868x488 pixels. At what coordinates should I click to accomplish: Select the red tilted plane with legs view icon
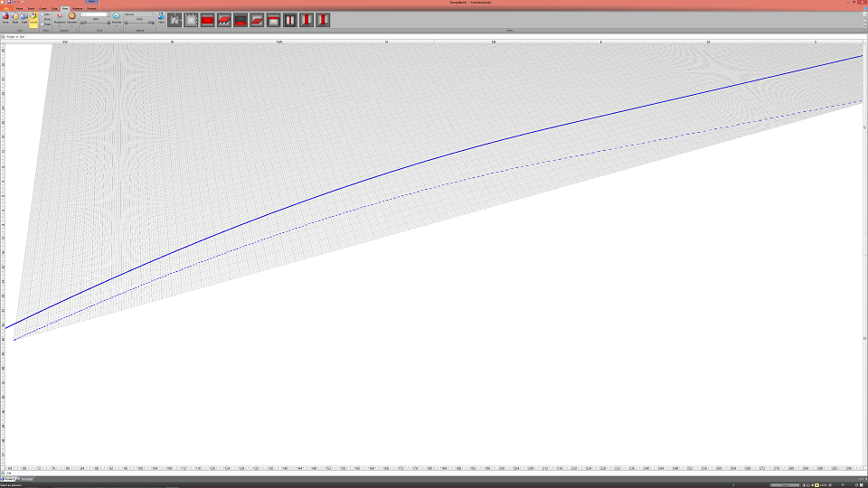(x=224, y=20)
